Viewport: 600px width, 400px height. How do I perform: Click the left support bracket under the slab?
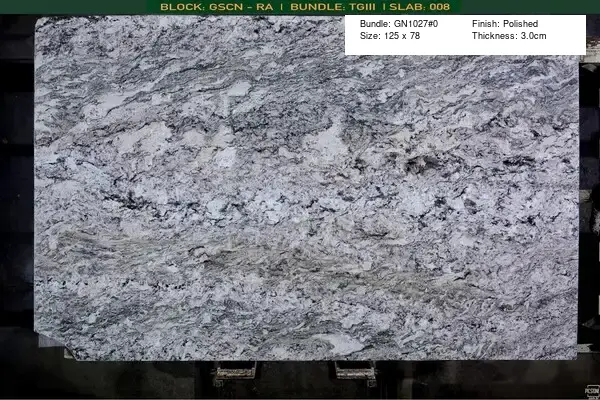point(234,372)
